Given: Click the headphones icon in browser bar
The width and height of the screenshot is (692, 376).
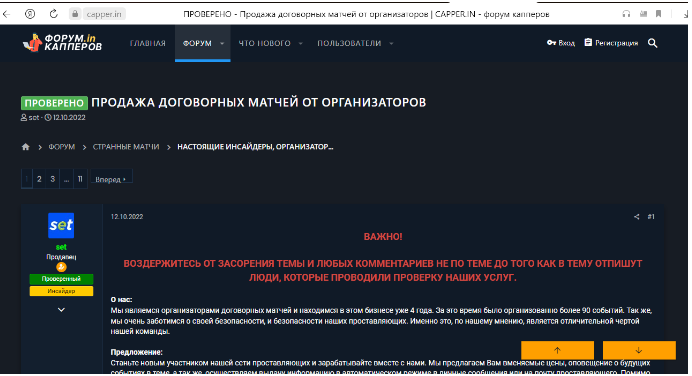Looking at the screenshot, I should tap(626, 14).
